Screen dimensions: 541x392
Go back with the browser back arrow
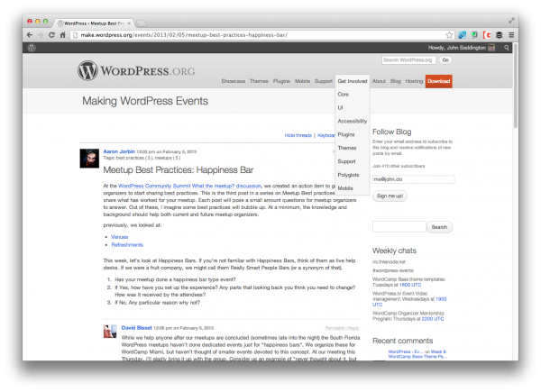(x=30, y=35)
